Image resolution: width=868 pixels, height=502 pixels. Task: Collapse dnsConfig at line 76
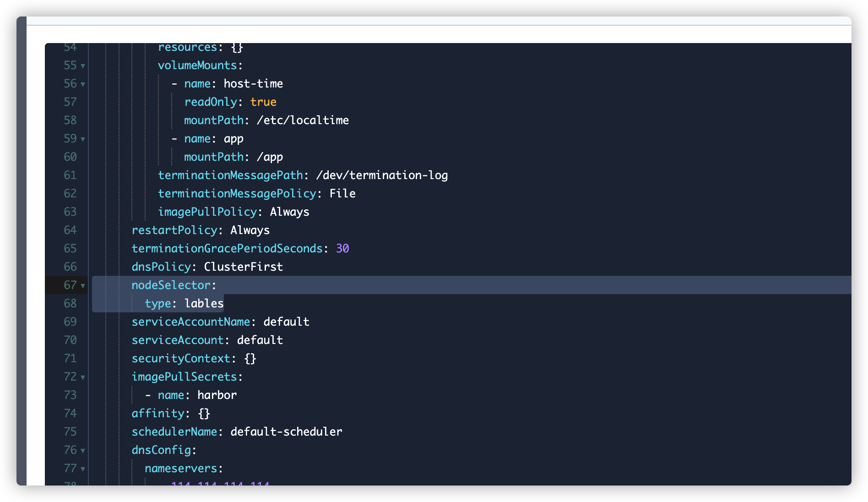click(83, 451)
